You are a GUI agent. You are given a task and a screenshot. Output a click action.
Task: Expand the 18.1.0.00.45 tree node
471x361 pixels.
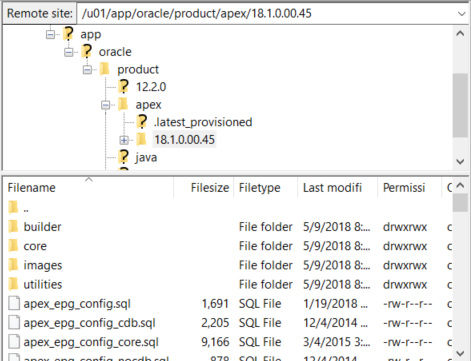point(124,140)
